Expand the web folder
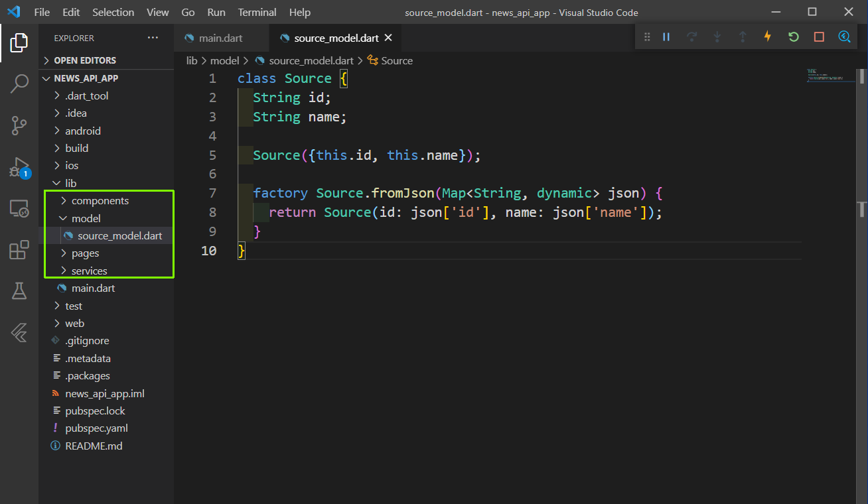Viewport: 868px width, 504px height. tap(106, 323)
